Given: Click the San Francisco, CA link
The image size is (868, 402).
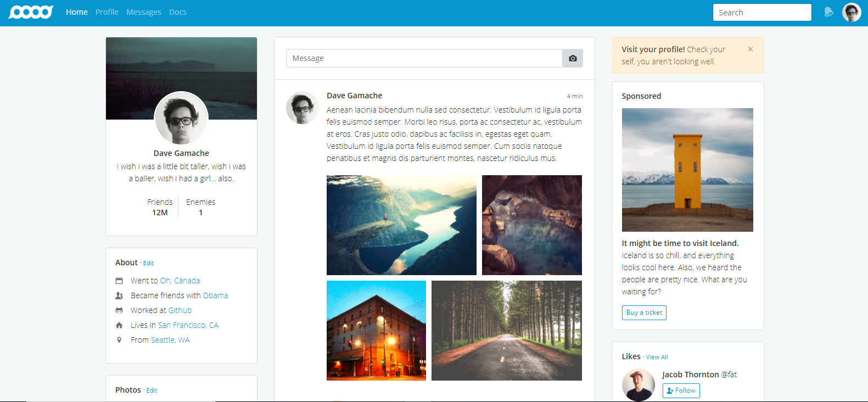Looking at the screenshot, I should point(188,325).
